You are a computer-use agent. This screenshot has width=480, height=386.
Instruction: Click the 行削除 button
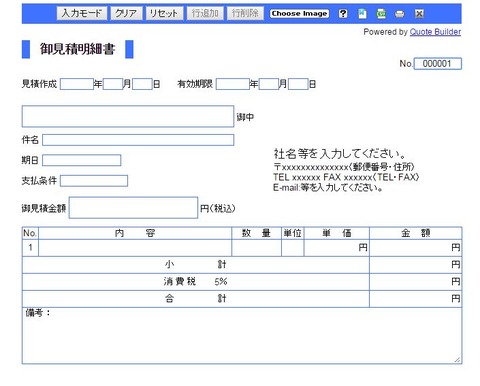(x=245, y=13)
